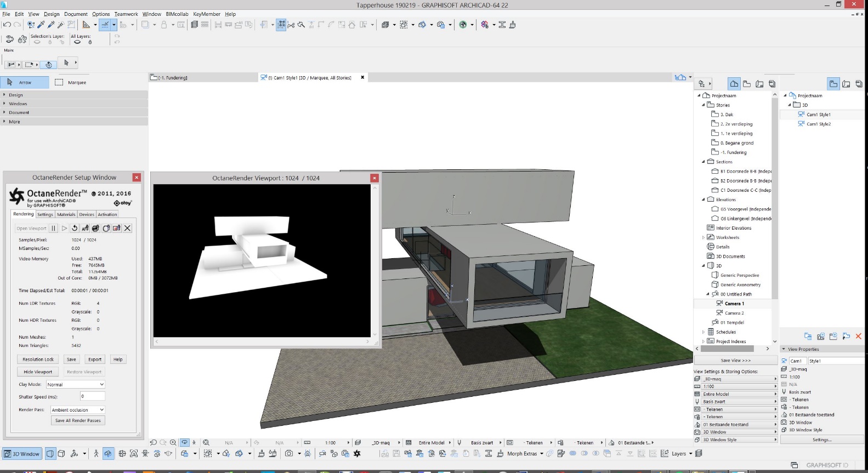This screenshot has width=868, height=473.
Task: Select Camera 2 in the Navigator tree
Action: pyautogui.click(x=735, y=313)
